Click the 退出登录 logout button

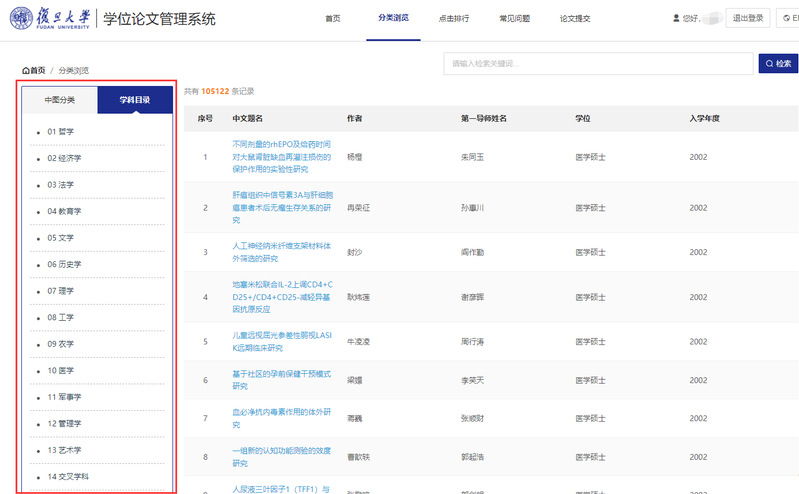click(747, 18)
